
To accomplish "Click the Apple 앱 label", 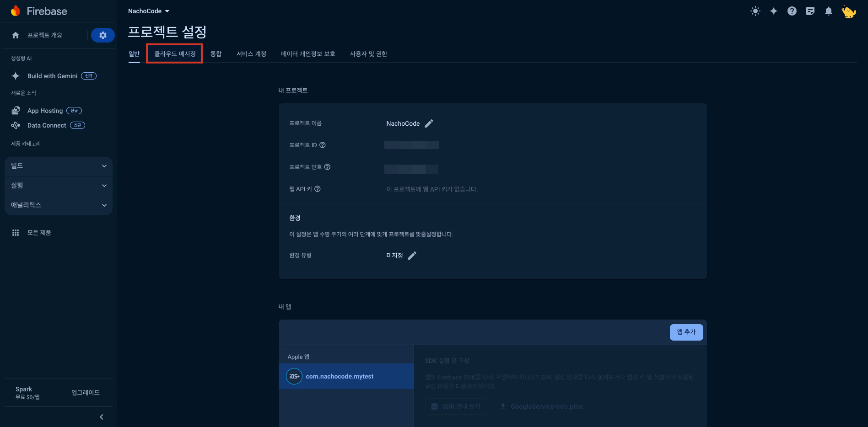I will 298,357.
